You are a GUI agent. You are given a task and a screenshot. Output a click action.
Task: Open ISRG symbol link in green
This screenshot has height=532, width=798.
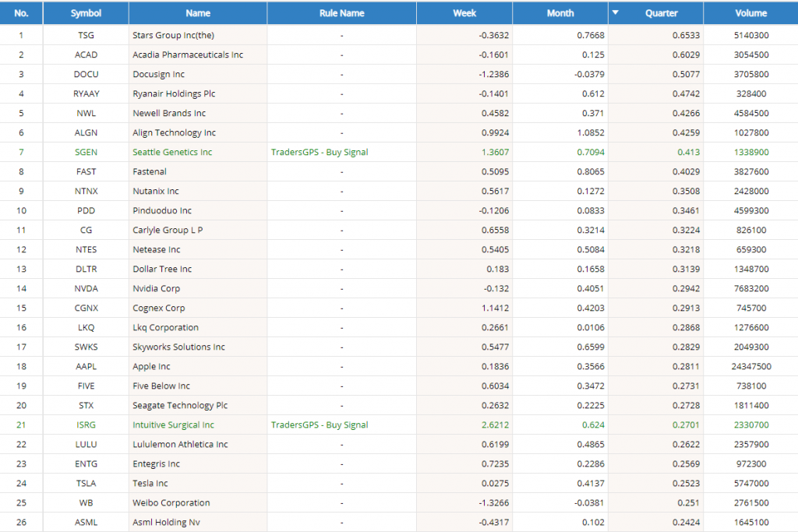pyautogui.click(x=86, y=425)
